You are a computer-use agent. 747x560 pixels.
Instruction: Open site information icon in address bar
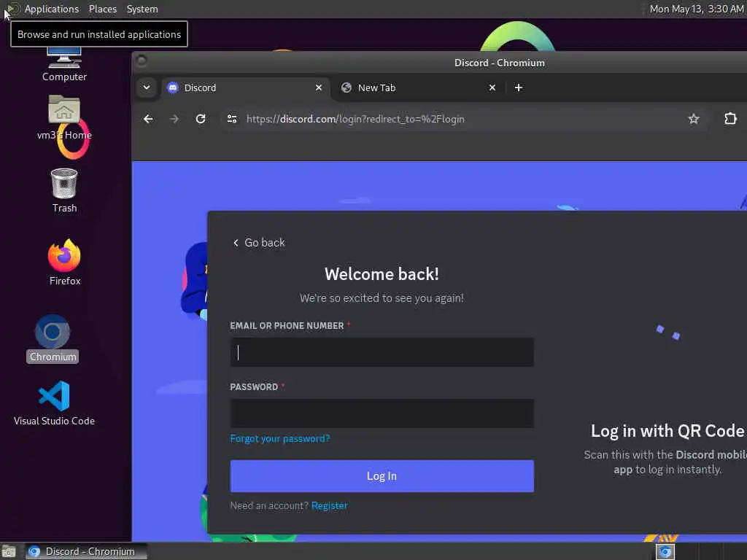[232, 119]
